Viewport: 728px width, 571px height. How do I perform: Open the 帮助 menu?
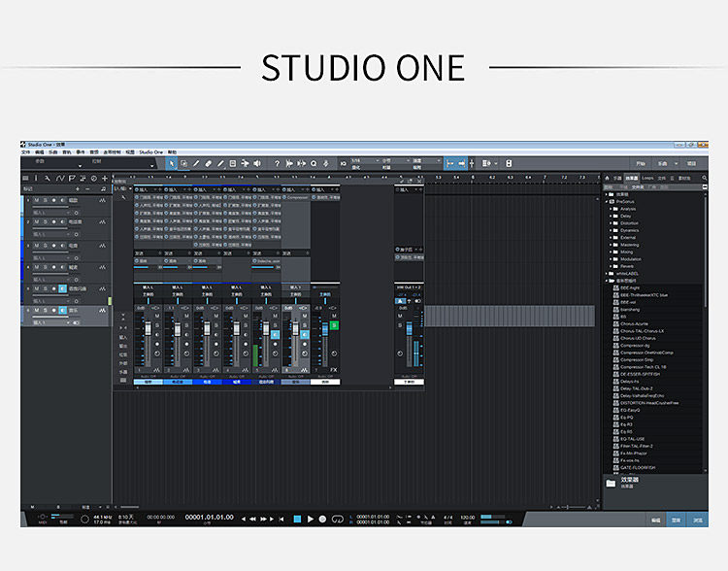pos(172,151)
